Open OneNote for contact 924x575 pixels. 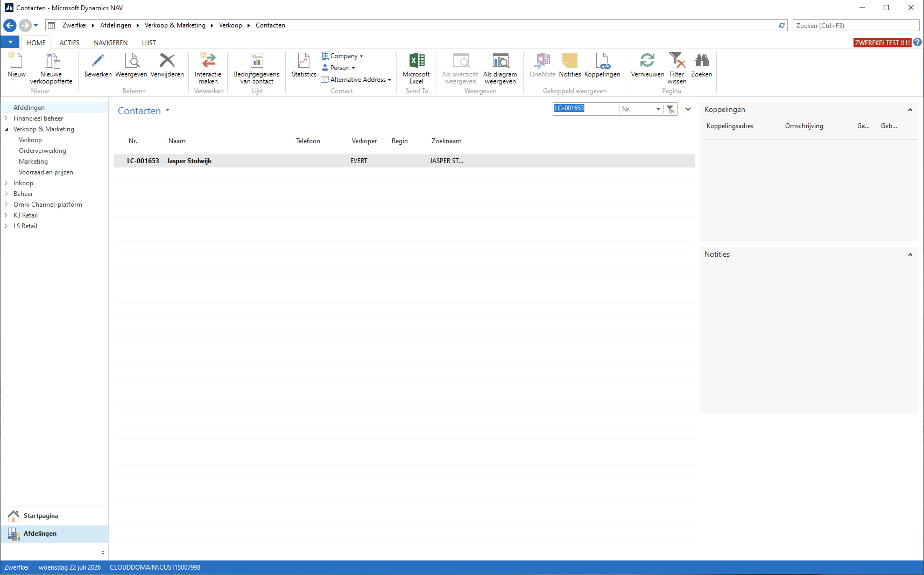point(542,65)
